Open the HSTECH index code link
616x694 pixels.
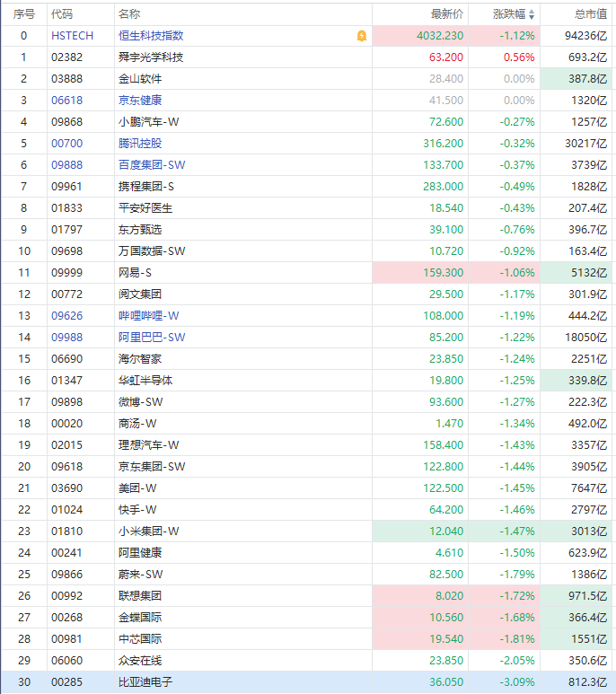click(72, 36)
